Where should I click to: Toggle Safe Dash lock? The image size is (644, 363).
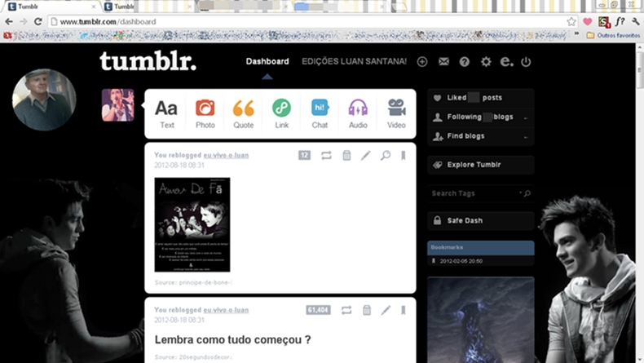click(x=480, y=221)
